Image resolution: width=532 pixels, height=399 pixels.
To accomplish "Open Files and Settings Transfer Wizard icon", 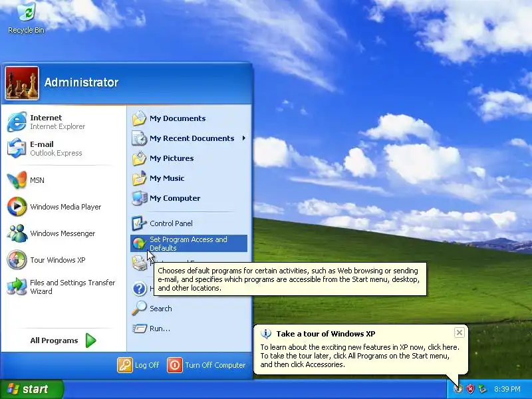I will (17, 287).
